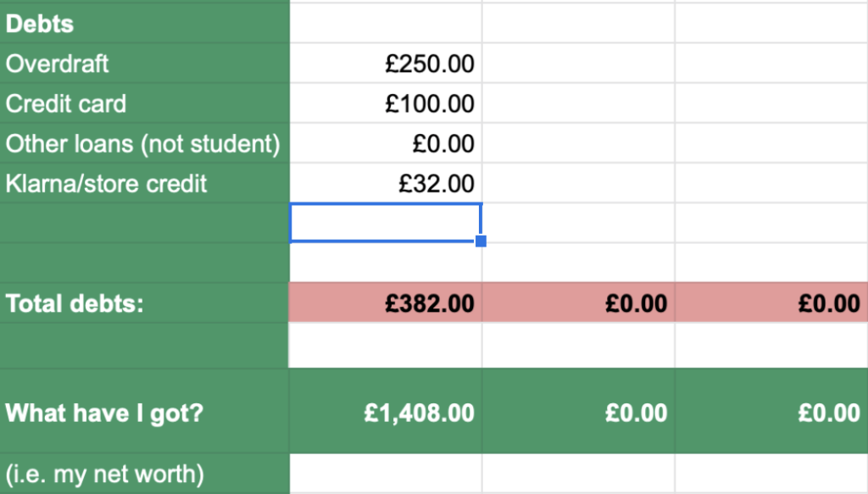Viewport: 868px width, 494px height.
Task: Select the Overdraft £250.00 cell
Action: (x=386, y=64)
